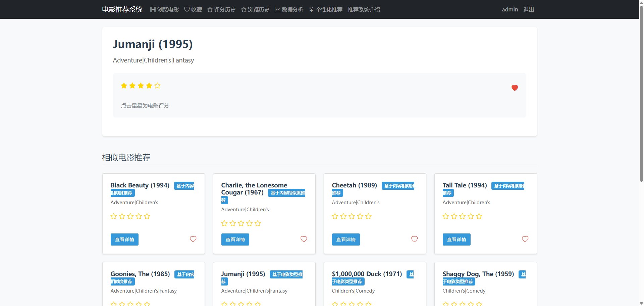This screenshot has width=644, height=306.
Task: Open the 浏览电影 menu item
Action: coord(164,9)
